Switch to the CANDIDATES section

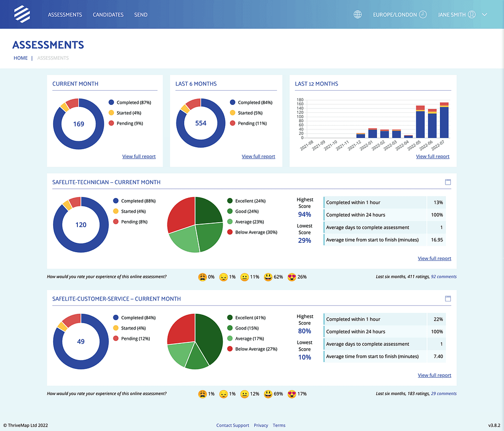click(108, 14)
